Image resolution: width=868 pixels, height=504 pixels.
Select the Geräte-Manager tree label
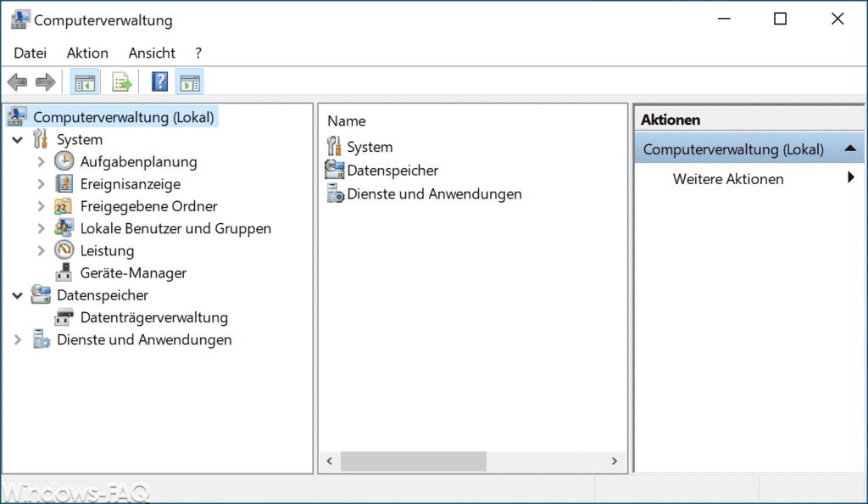point(133,272)
